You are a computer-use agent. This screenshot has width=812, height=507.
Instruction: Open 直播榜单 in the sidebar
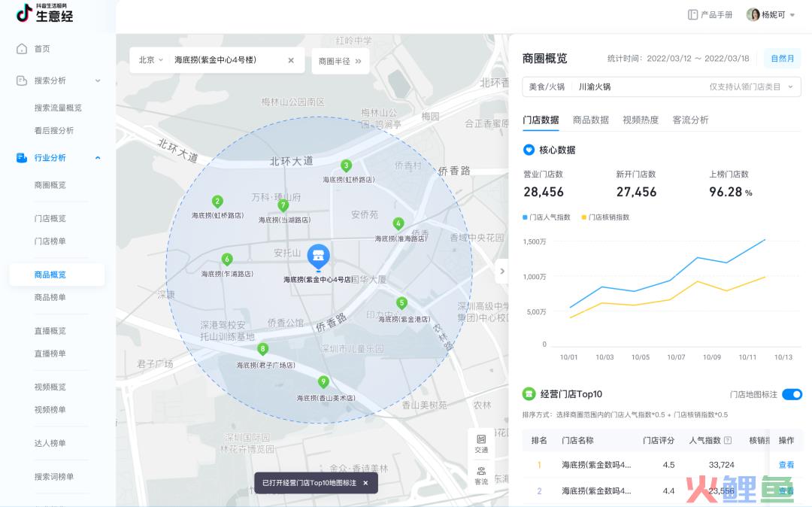pyautogui.click(x=50, y=354)
